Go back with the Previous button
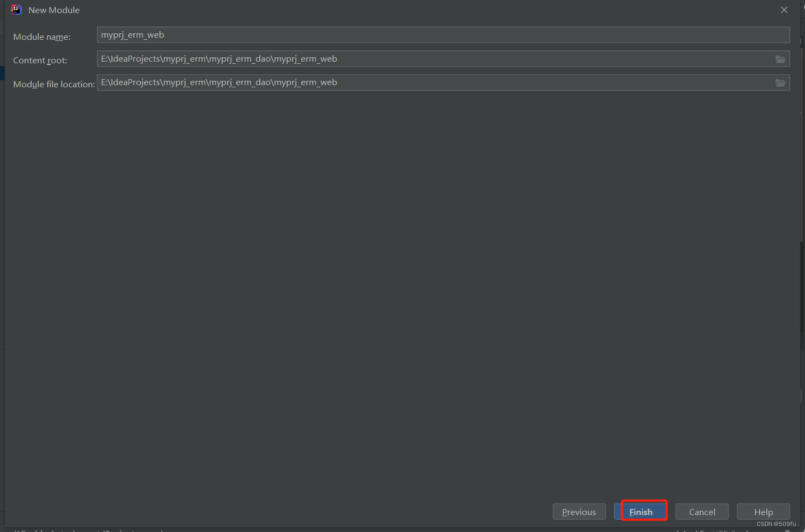 pyautogui.click(x=579, y=512)
